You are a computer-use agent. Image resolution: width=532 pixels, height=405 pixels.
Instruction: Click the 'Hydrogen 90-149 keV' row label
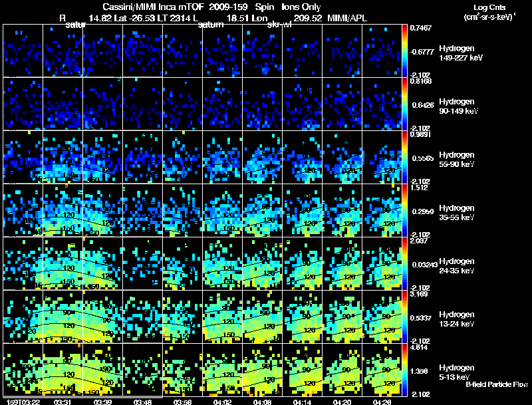458,106
